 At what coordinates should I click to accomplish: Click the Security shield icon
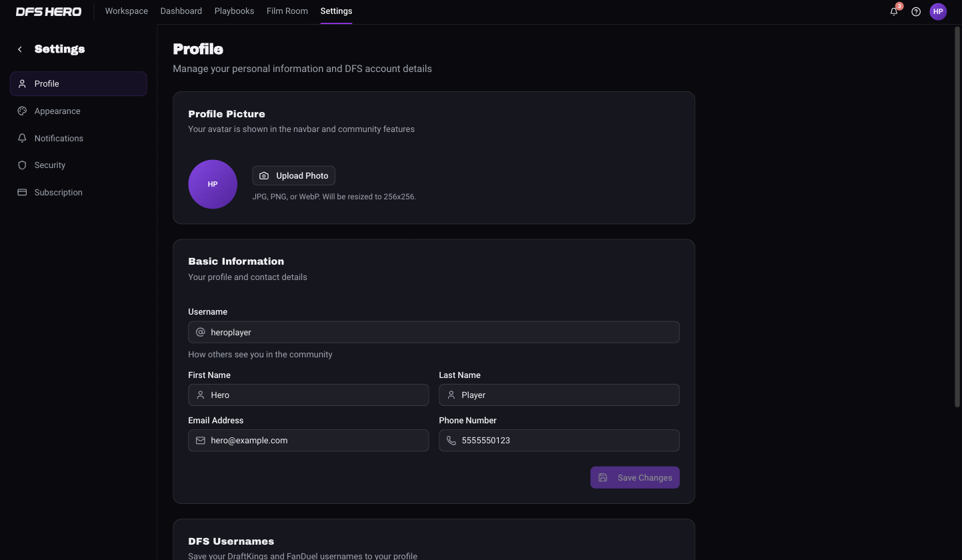point(22,165)
